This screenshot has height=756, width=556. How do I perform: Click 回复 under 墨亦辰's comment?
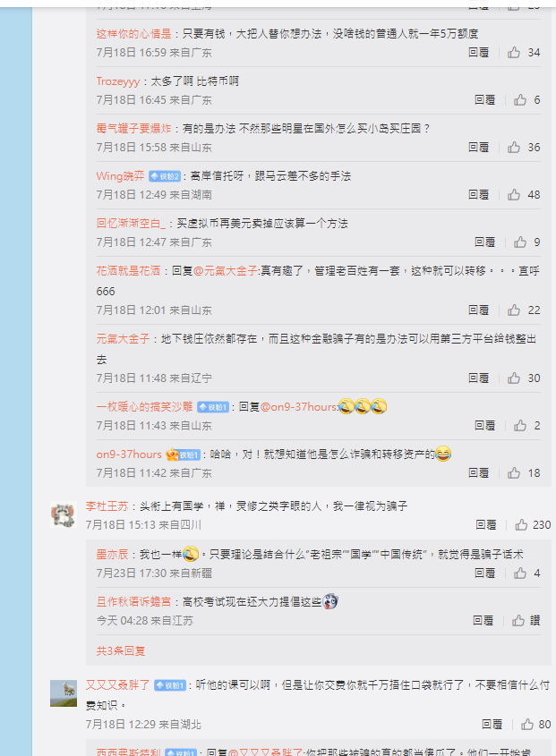point(484,573)
